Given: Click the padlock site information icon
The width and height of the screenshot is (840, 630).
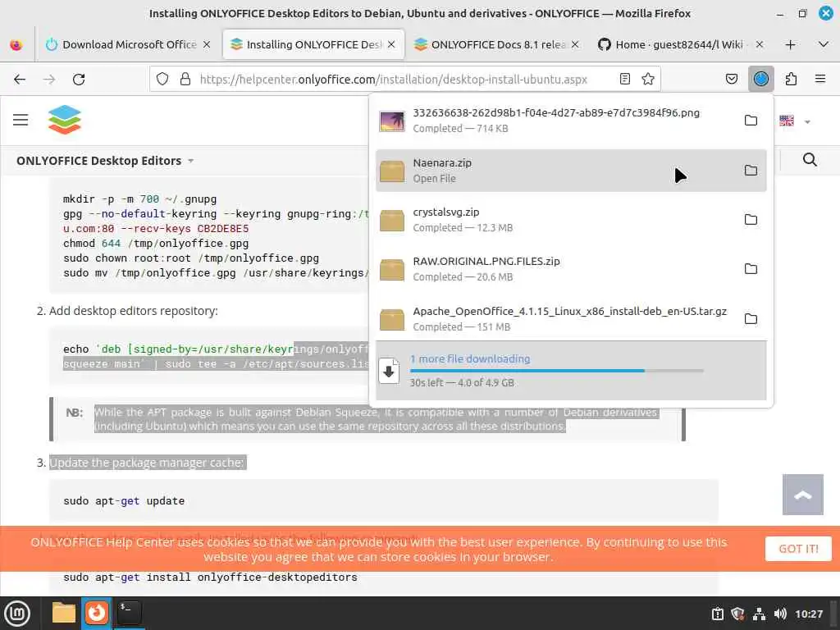Looking at the screenshot, I should (x=185, y=80).
